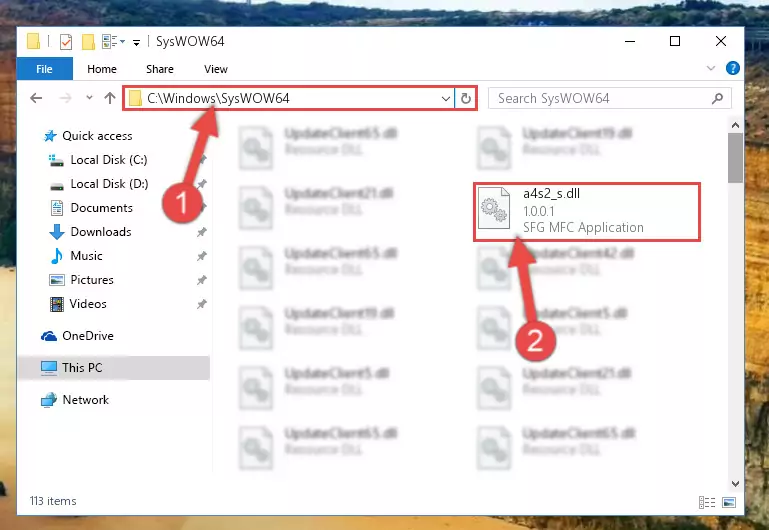Image resolution: width=769 pixels, height=530 pixels.
Task: Expand the ribbon with the chevron
Action: (711, 68)
